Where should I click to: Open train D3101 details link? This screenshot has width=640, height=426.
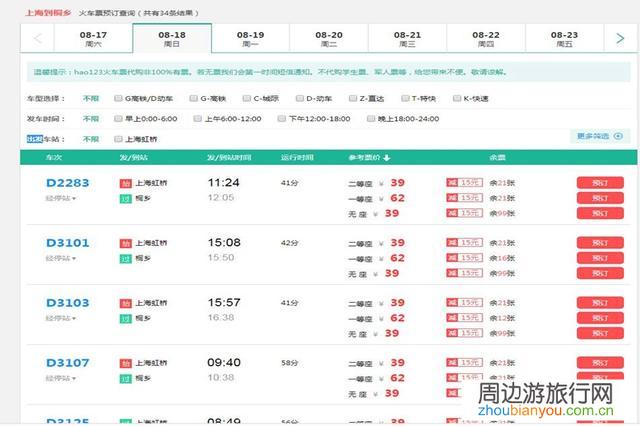pos(68,243)
